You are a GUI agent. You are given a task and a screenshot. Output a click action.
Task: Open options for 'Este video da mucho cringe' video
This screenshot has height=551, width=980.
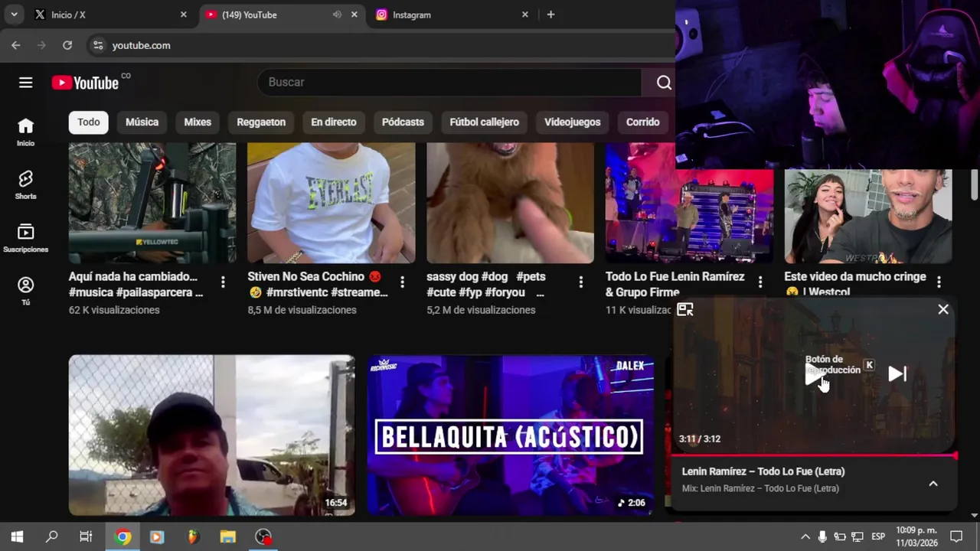tap(939, 282)
